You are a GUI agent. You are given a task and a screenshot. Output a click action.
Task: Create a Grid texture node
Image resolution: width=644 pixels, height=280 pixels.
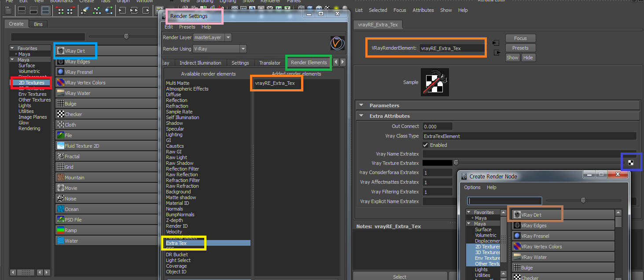(x=106, y=167)
